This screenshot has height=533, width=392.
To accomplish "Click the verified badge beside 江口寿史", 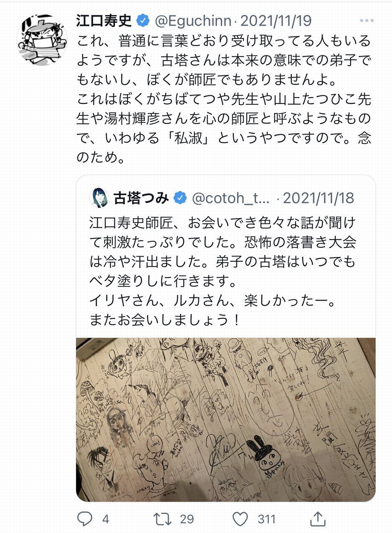I will [x=143, y=20].
